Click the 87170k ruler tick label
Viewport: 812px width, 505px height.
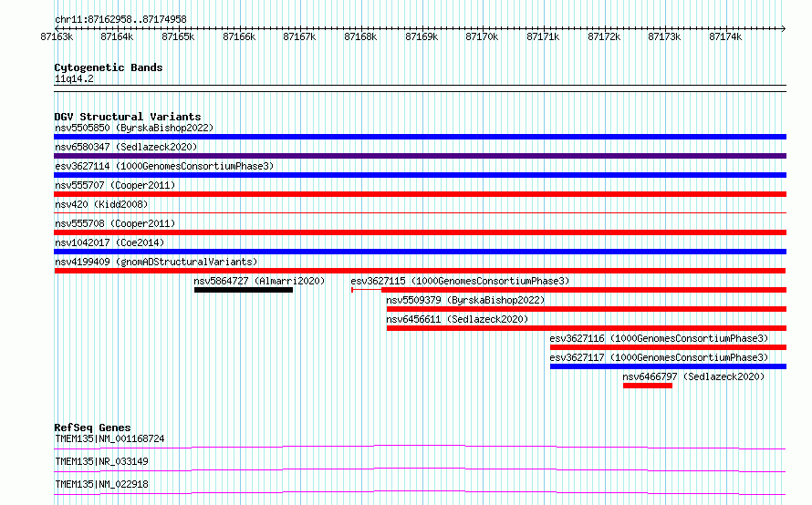482,36
